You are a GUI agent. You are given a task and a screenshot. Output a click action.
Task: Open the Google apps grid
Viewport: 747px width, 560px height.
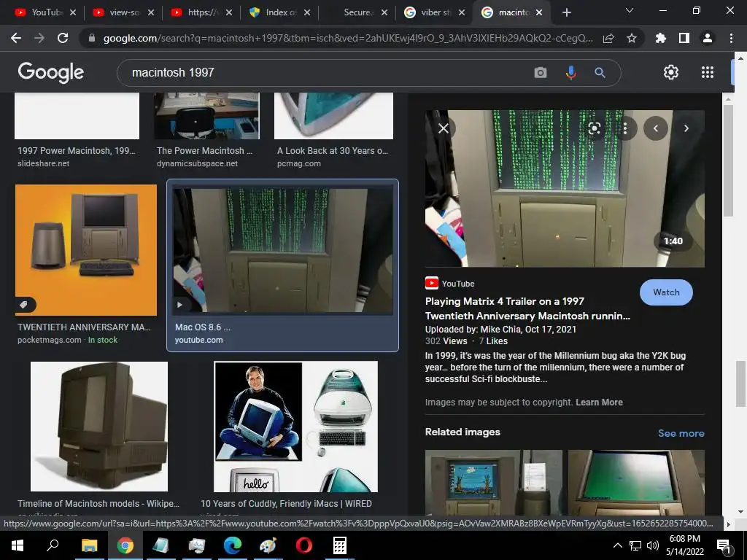click(708, 72)
